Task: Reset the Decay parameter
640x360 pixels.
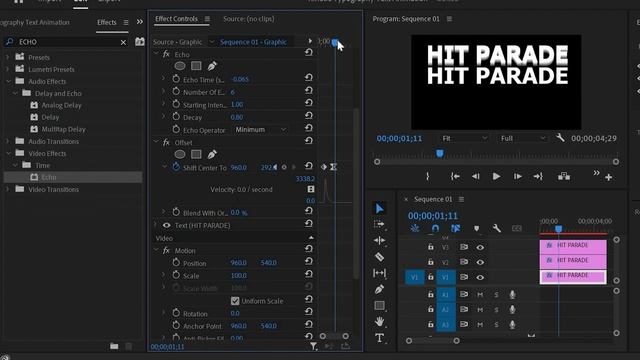Action: pos(309,116)
